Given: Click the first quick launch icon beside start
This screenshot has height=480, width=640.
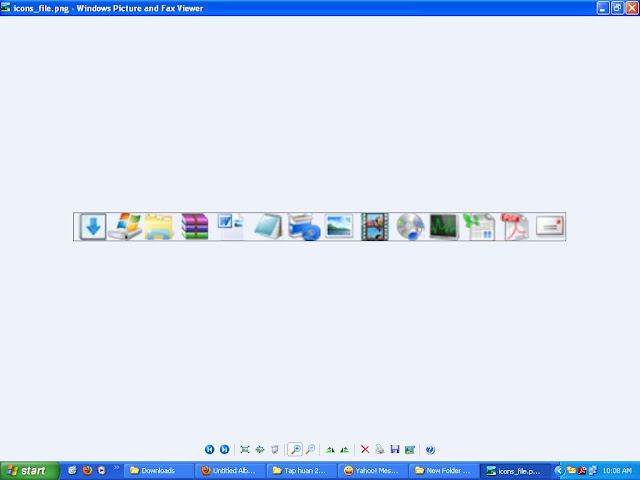Looking at the screenshot, I should click(72, 471).
